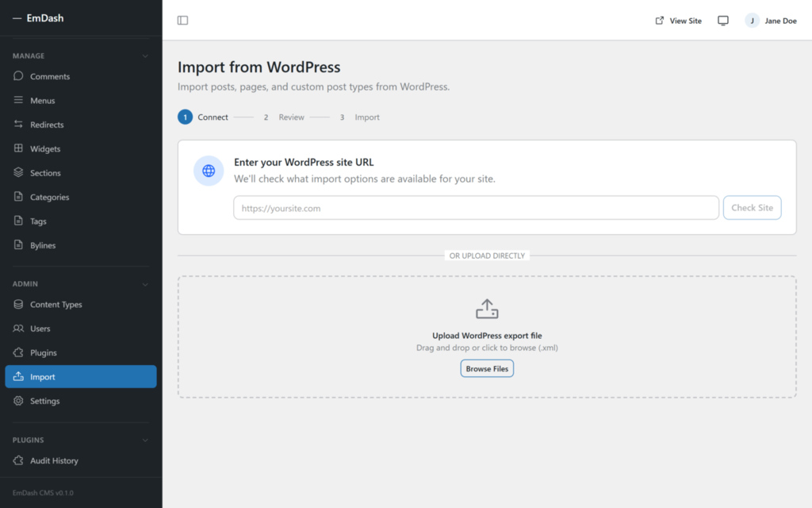Image resolution: width=812 pixels, height=508 pixels.
Task: Click the Widgets grid icon
Action: coord(18,148)
